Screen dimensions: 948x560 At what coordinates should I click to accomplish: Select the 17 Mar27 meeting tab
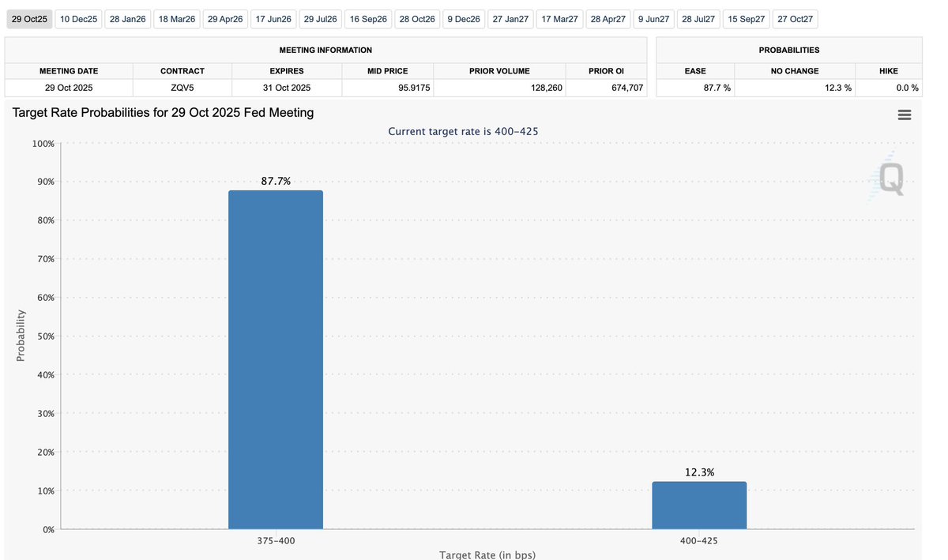(559, 19)
